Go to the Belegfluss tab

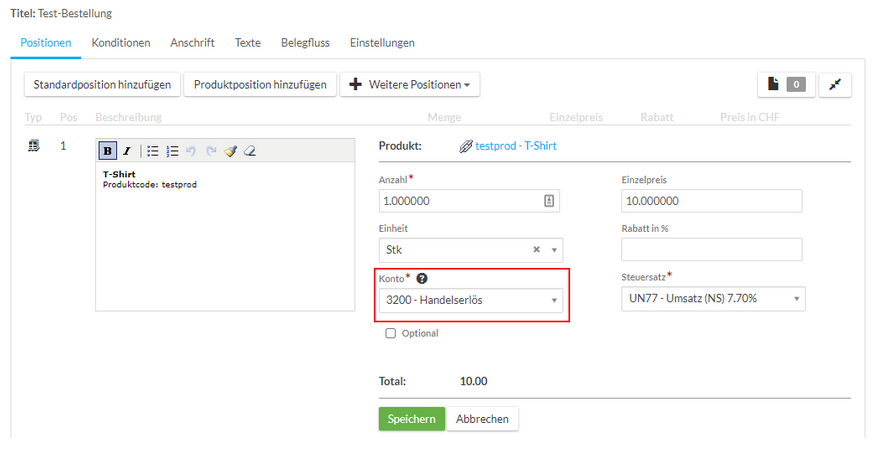point(305,42)
